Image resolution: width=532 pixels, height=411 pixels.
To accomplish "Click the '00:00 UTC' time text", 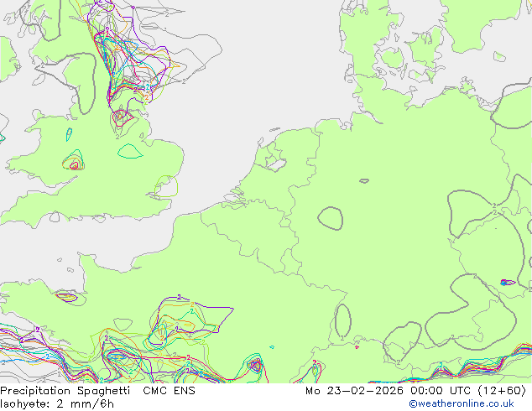I will pyautogui.click(x=441, y=391).
